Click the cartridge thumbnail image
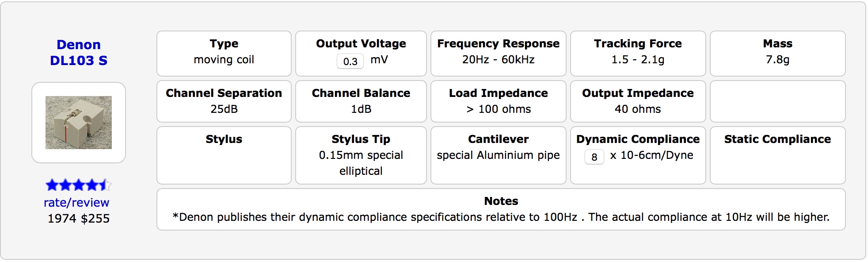This screenshot has height=262, width=868. (x=79, y=123)
